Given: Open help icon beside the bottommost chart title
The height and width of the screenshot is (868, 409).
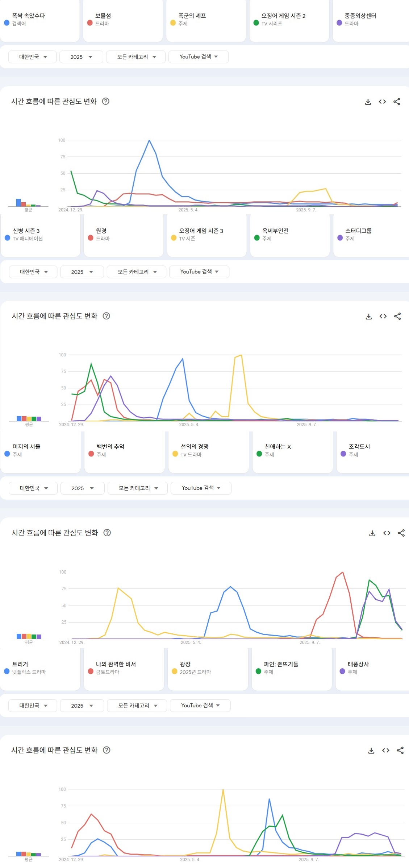Looking at the screenshot, I should (107, 750).
